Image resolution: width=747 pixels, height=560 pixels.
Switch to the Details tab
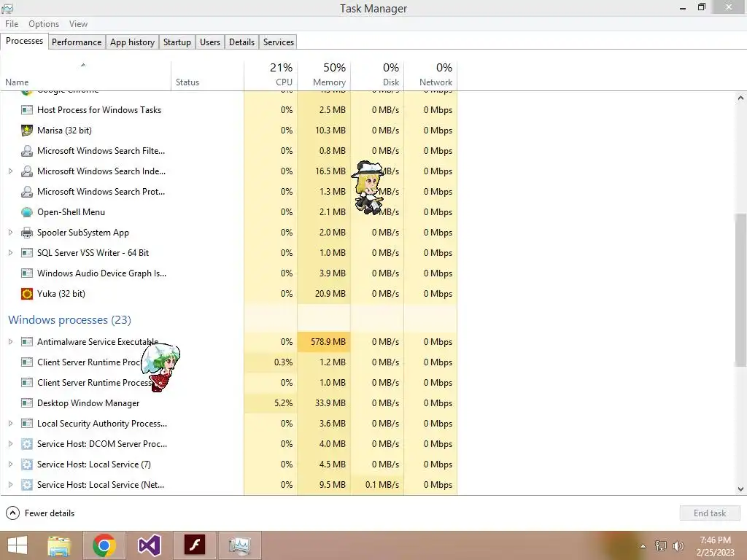click(x=242, y=42)
